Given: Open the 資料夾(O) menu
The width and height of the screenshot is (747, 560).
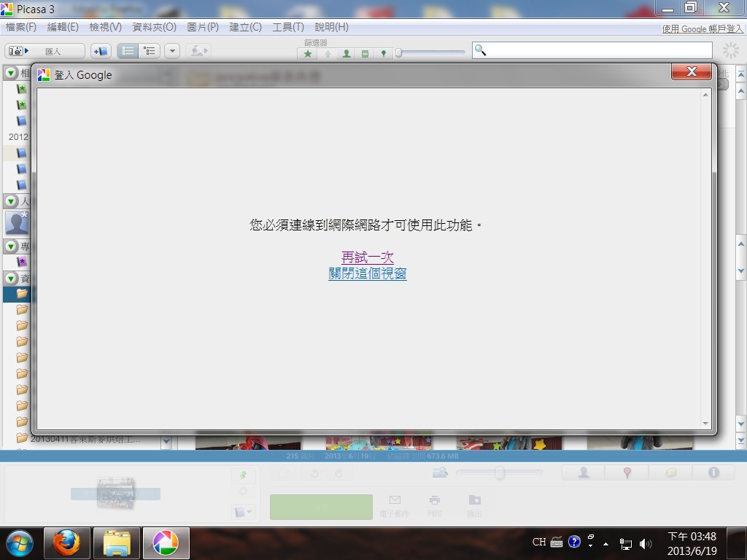Looking at the screenshot, I should (x=155, y=27).
